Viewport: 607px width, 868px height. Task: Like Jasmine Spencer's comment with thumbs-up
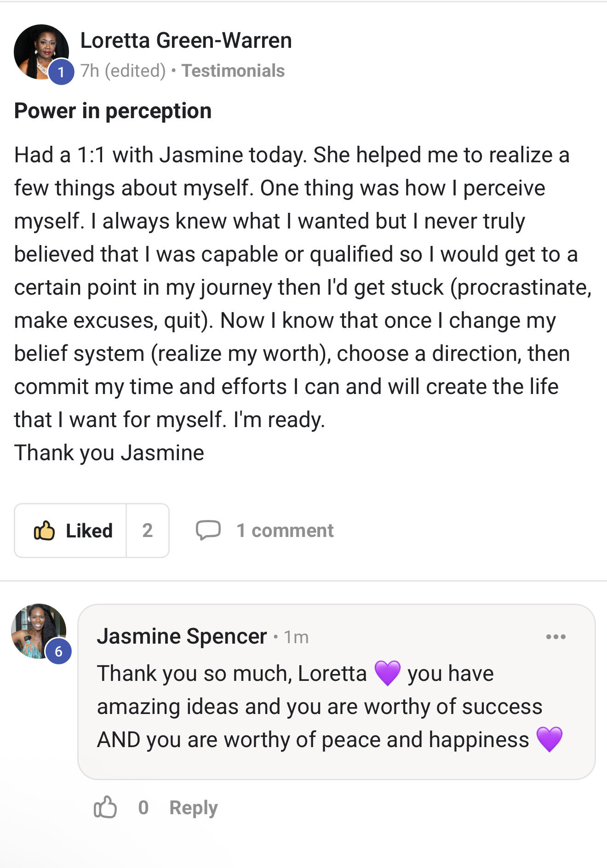[105, 807]
